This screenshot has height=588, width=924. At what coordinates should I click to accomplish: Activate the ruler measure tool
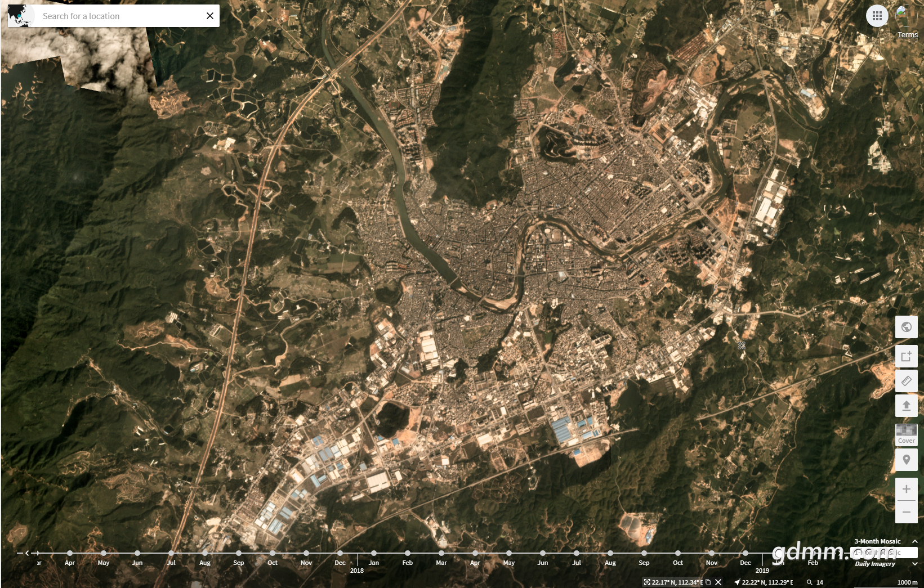(x=906, y=381)
